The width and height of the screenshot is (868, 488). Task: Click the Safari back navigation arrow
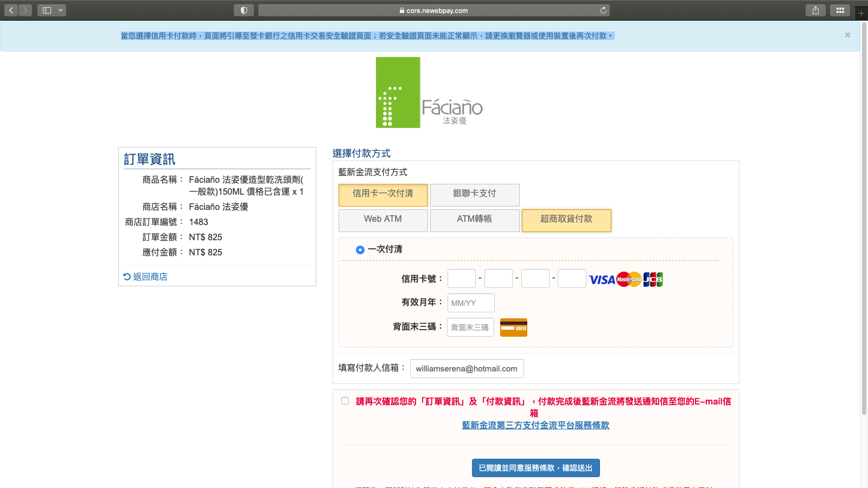pos(11,10)
